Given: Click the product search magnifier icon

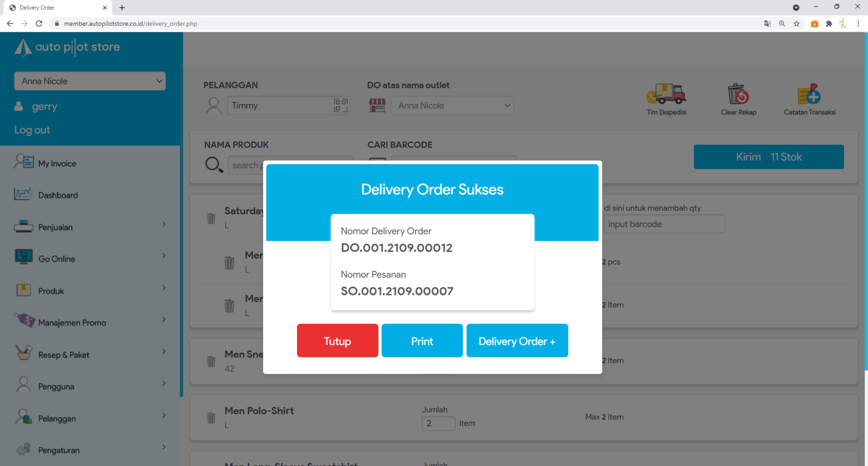Looking at the screenshot, I should (x=214, y=165).
